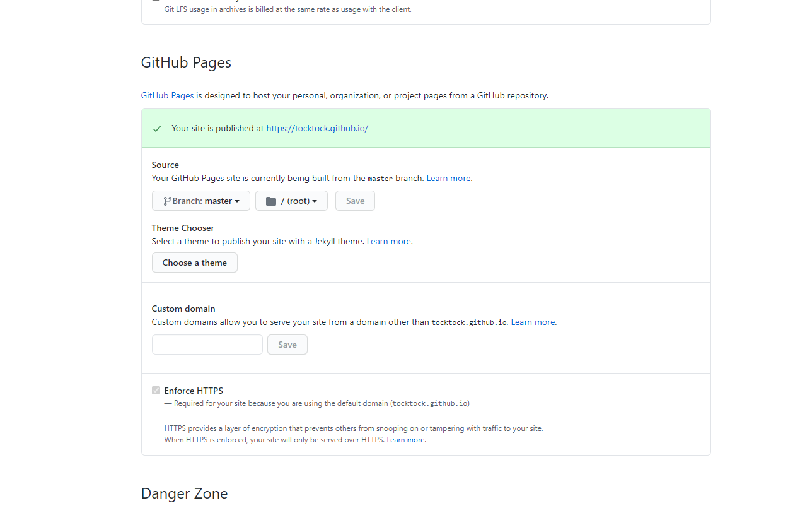812x508 pixels.
Task: Click the Custom domain label
Action: (x=183, y=309)
